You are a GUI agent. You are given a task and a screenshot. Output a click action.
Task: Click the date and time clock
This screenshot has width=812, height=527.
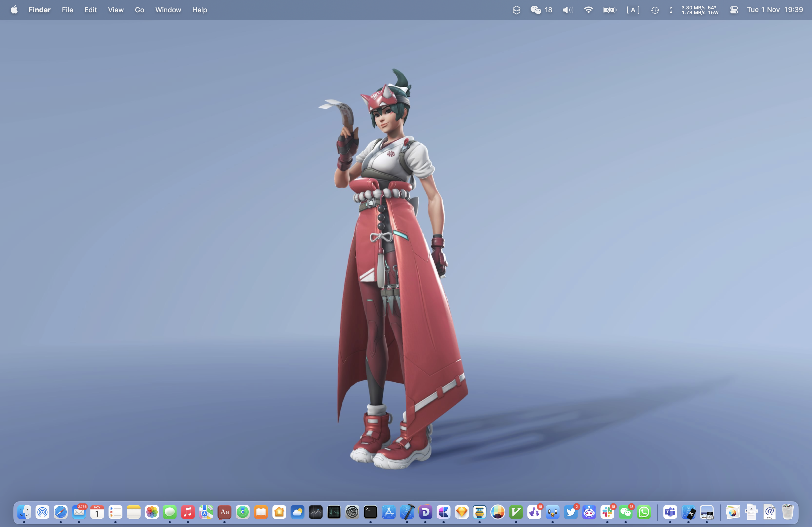tap(775, 10)
